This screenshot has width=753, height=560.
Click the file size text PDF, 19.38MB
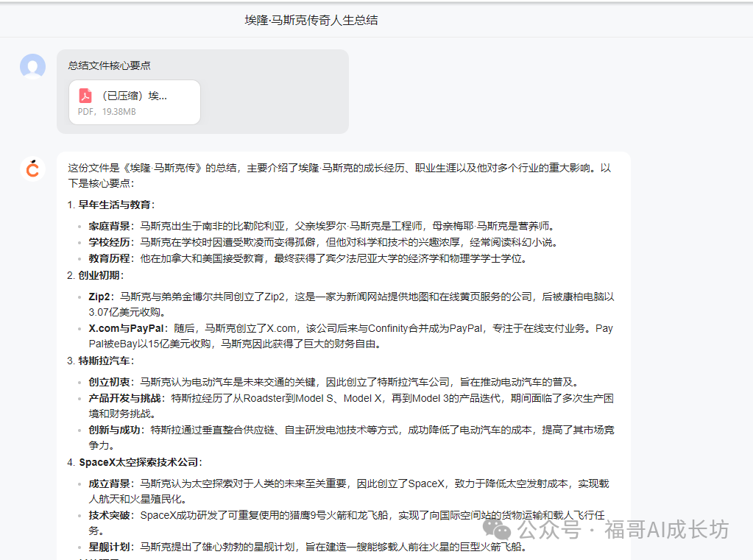click(x=107, y=111)
